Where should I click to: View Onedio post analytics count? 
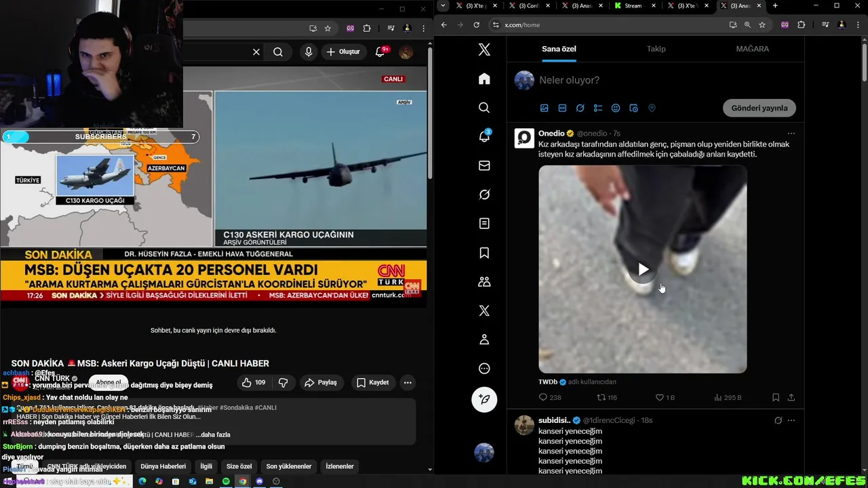click(x=728, y=398)
